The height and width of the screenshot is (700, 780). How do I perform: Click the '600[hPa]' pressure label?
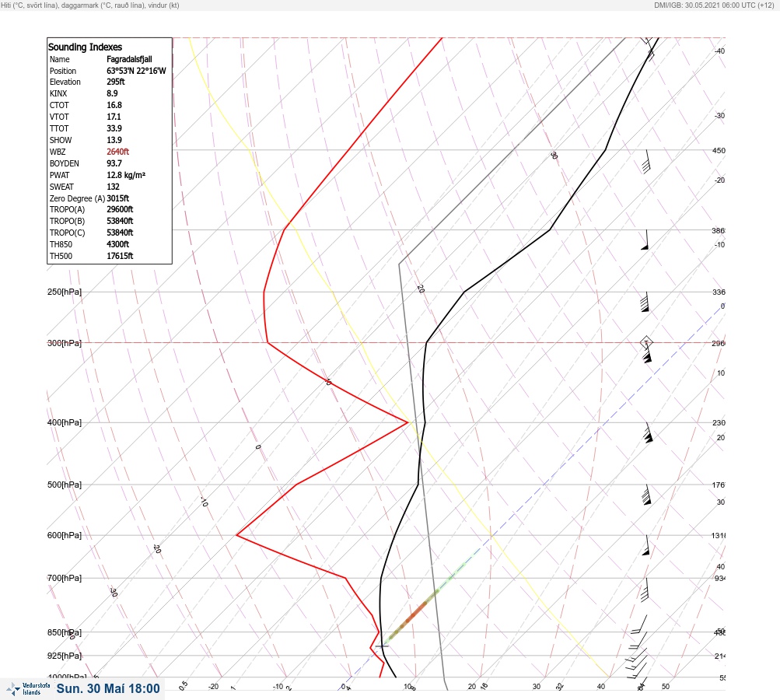tap(65, 535)
